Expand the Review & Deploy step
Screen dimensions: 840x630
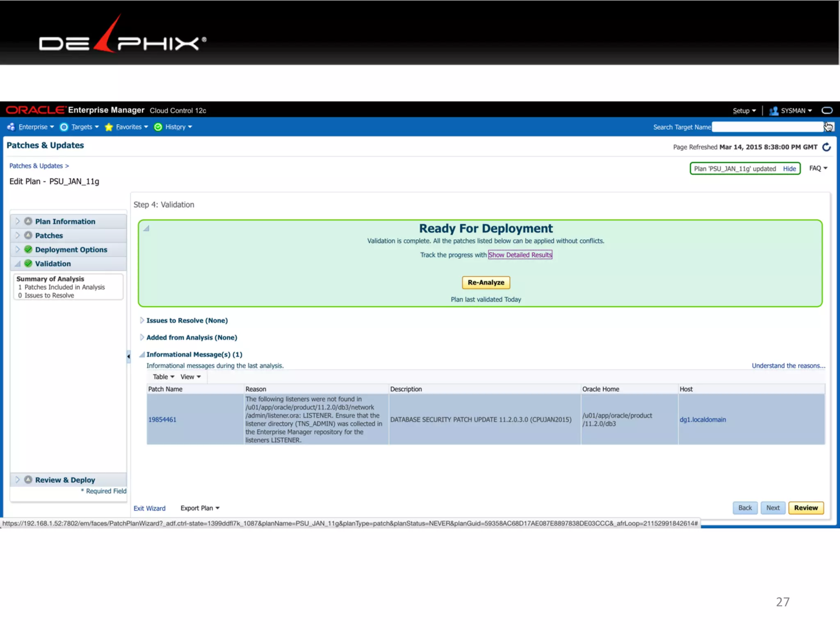click(18, 479)
